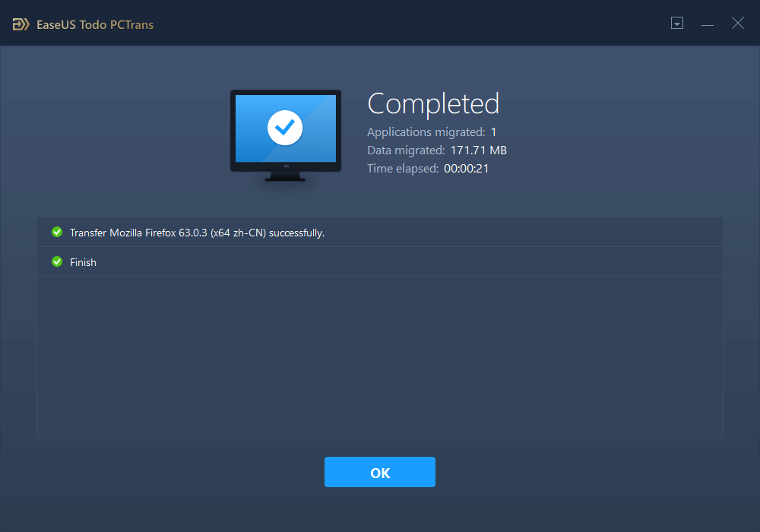The width and height of the screenshot is (760, 532).
Task: Select the Finish row in the results list
Action: click(83, 261)
